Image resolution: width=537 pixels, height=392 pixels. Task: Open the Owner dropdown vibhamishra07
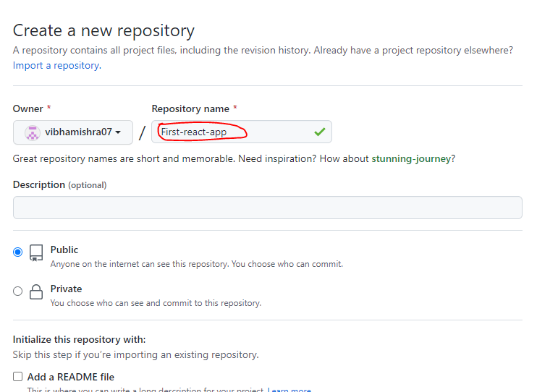73,132
